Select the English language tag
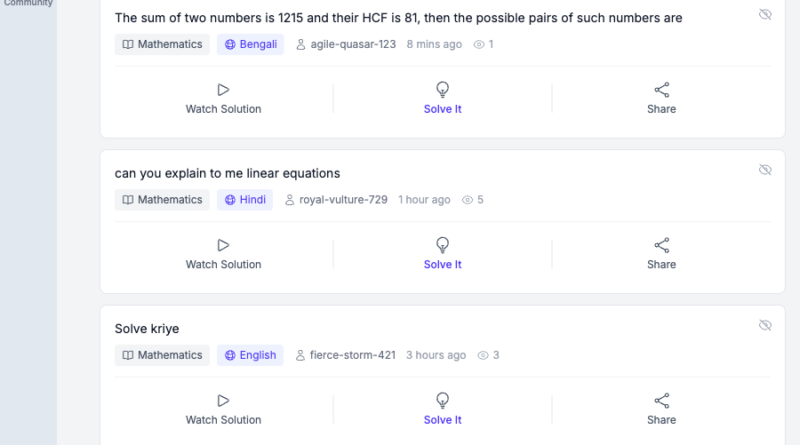Image resolution: width=800 pixels, height=445 pixels. click(x=250, y=355)
